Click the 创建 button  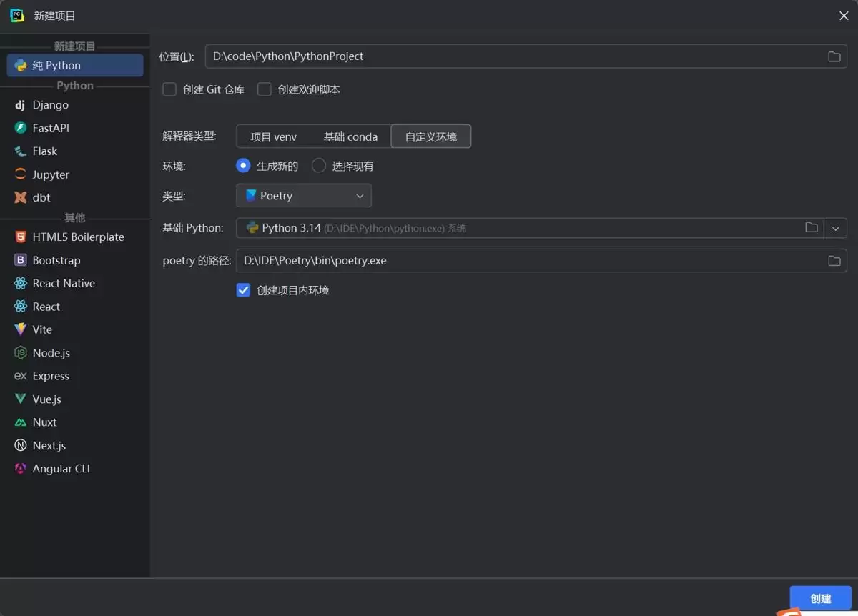[x=821, y=599]
